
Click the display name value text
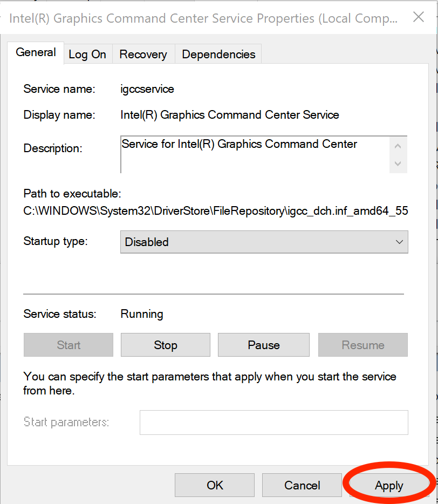(230, 115)
